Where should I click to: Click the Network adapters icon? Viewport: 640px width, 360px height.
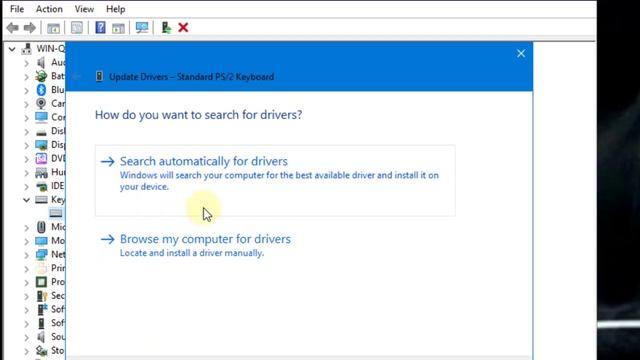(x=41, y=254)
